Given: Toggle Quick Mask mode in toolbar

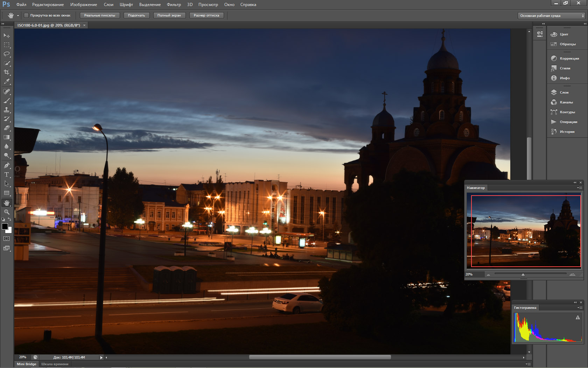Looking at the screenshot, I should pyautogui.click(x=7, y=239).
